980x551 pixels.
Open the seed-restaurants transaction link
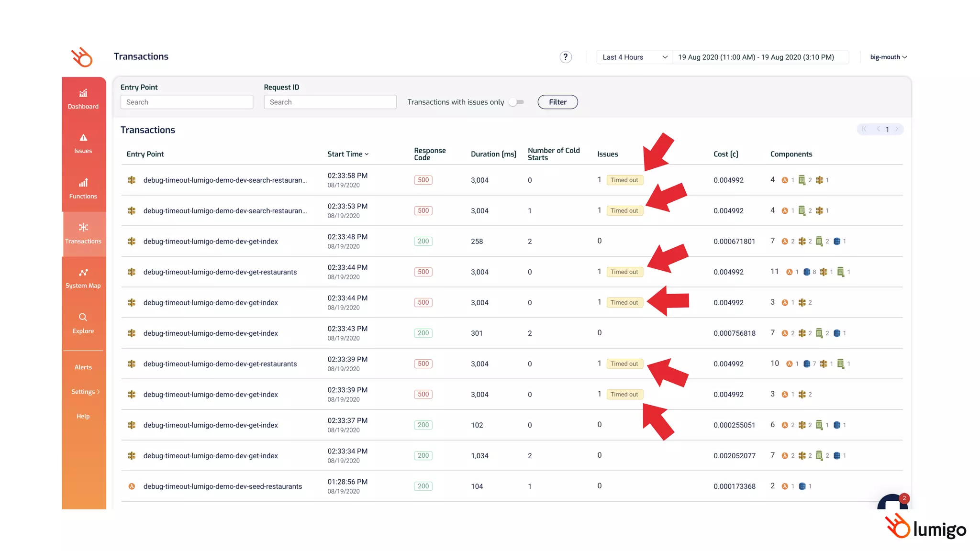(223, 486)
